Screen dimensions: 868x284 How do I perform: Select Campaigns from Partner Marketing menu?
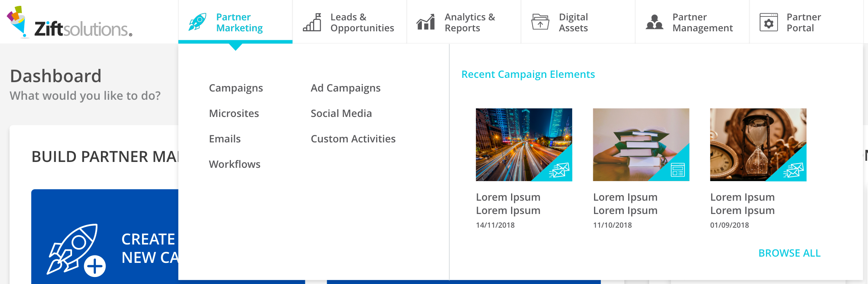click(236, 88)
